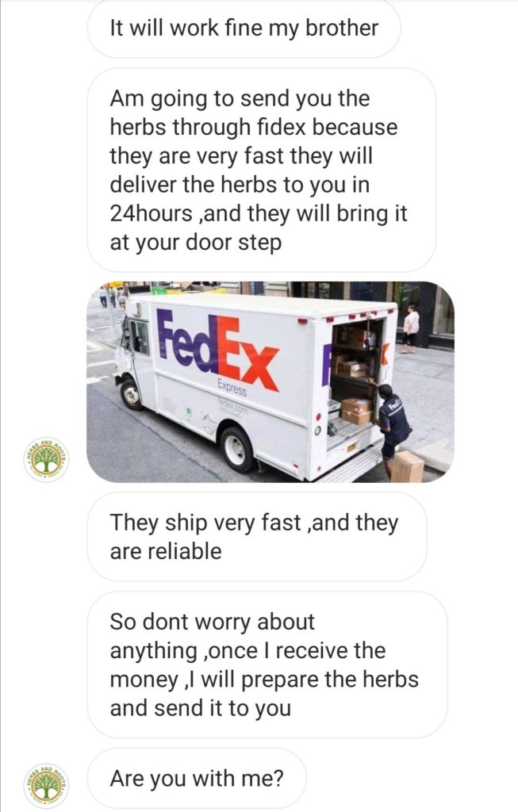Click the large FedEx logo on the truck
518x812 pixels.
click(x=217, y=348)
